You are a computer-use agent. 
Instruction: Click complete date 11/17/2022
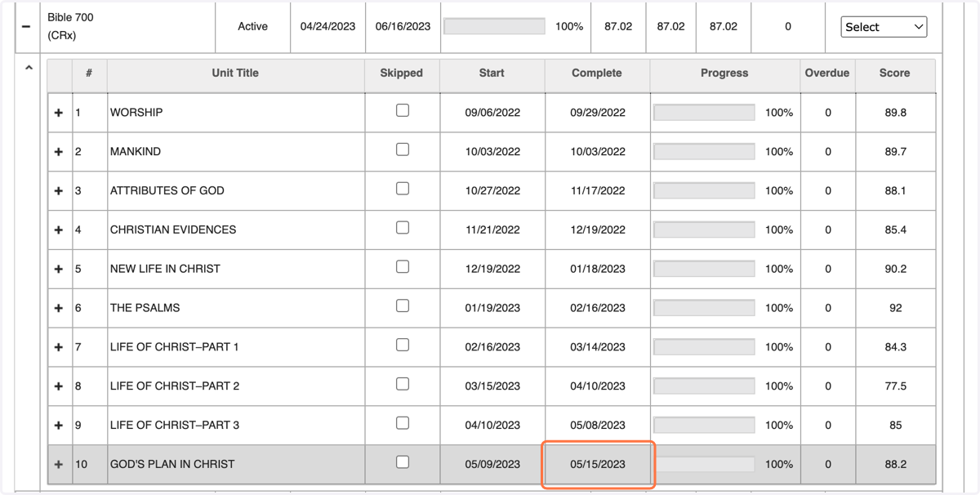point(598,191)
